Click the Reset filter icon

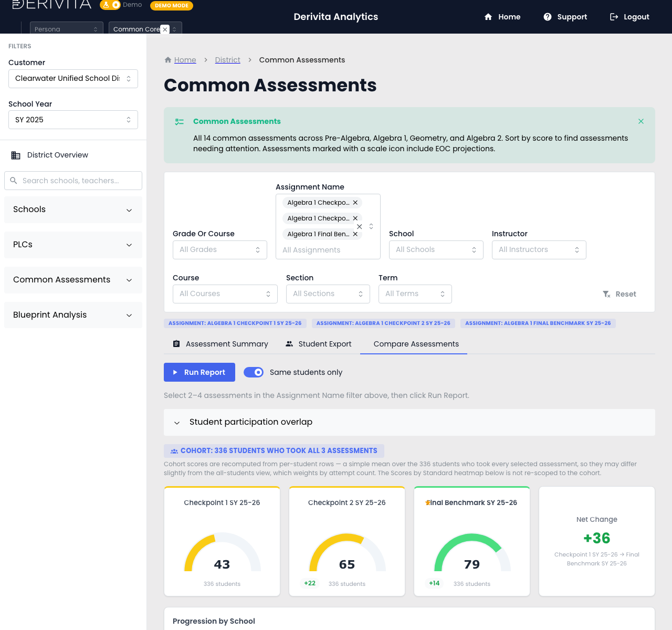click(606, 294)
